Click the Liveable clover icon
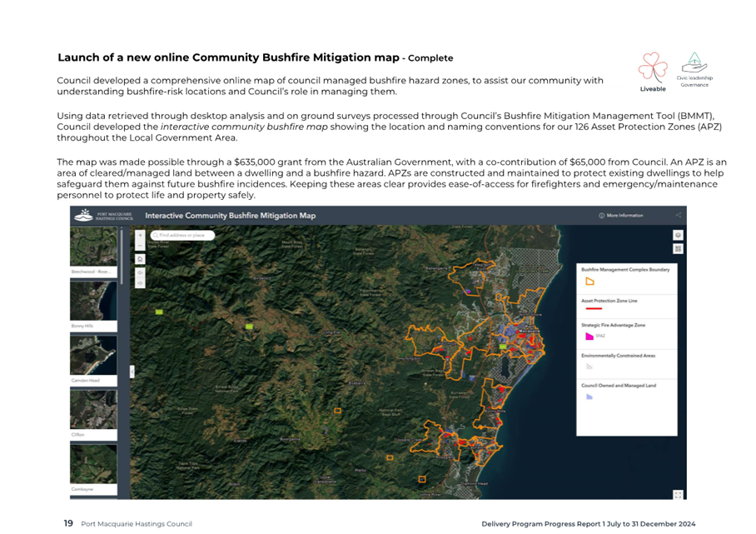This screenshot has width=756, height=534. coord(653,68)
